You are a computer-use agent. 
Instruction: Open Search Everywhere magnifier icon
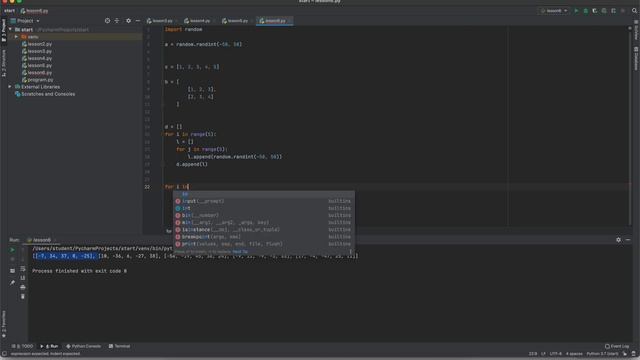(x=634, y=11)
